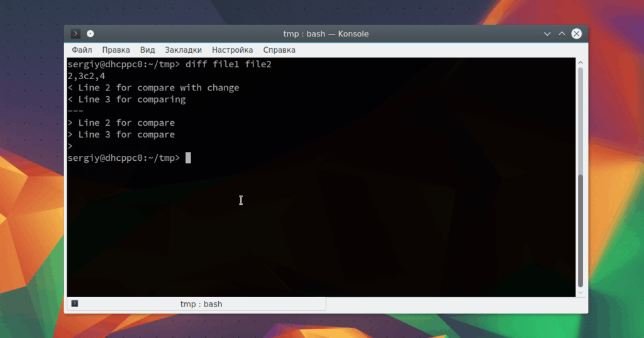
Task: Click '< Line 3 for comparing' line
Action: (x=126, y=100)
